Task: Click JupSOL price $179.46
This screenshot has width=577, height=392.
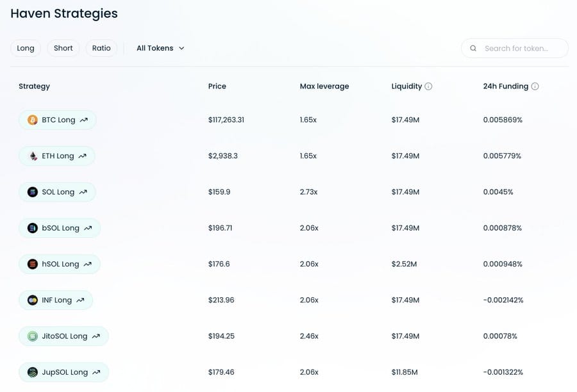Action: point(221,372)
